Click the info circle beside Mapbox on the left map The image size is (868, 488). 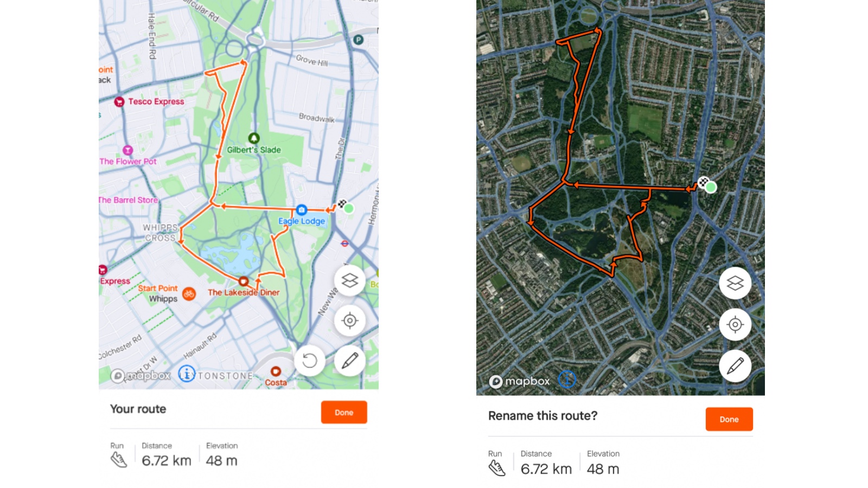click(x=187, y=375)
